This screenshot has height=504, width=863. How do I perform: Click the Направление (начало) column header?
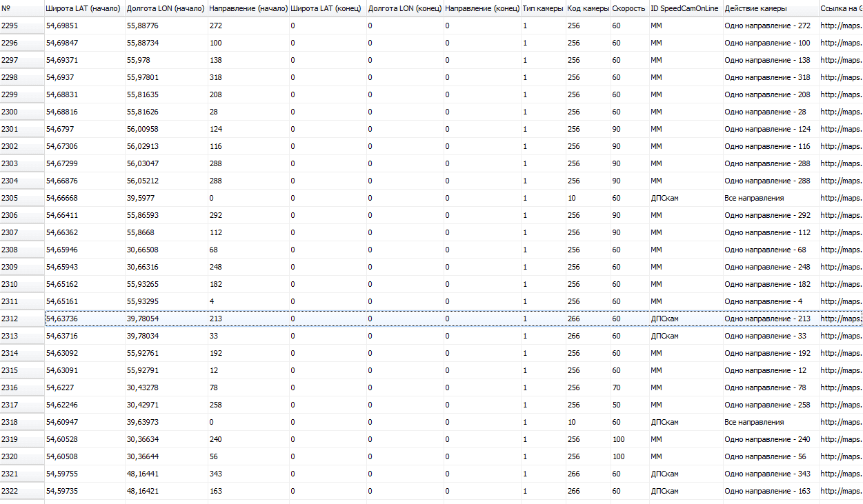pyautogui.click(x=248, y=8)
